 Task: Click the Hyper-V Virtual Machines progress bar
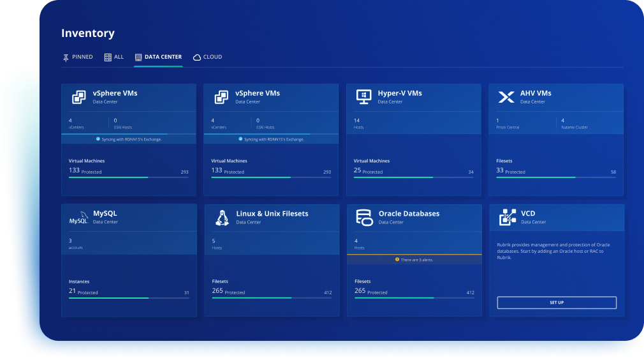tap(414, 177)
